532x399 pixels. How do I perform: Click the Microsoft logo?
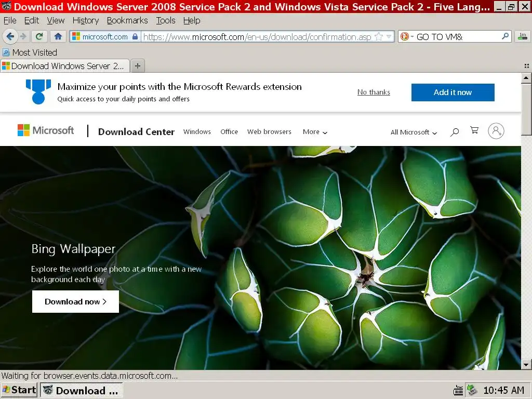(x=46, y=130)
